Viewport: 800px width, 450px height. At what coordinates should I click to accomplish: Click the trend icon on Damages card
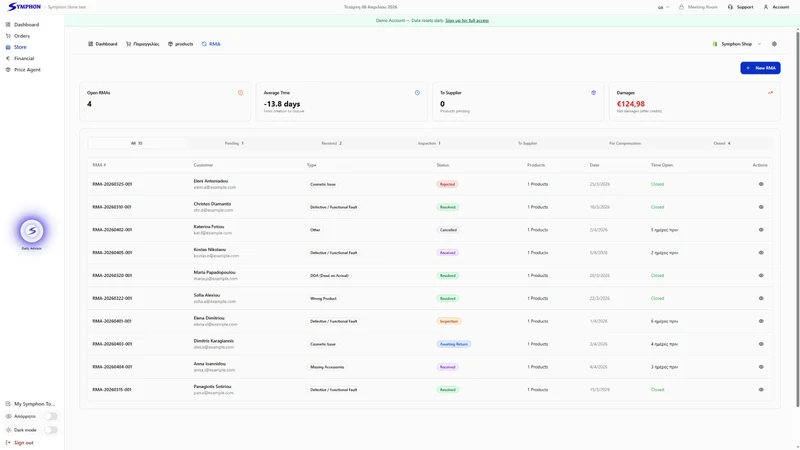coord(770,93)
